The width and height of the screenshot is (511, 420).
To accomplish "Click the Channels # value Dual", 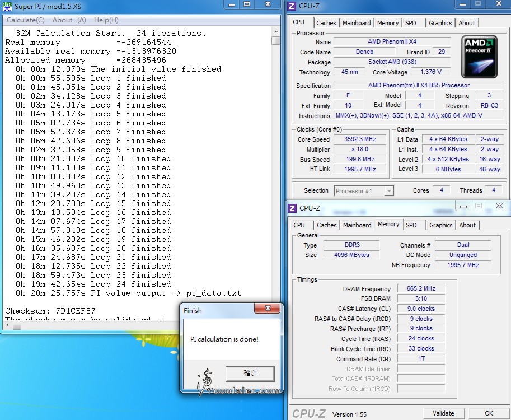I will (x=463, y=245).
